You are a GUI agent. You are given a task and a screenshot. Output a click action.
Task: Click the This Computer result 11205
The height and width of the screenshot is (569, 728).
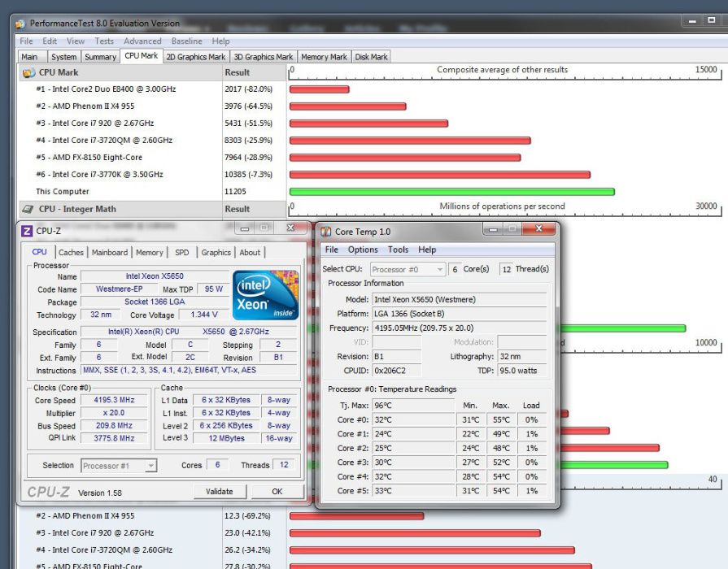click(235, 192)
